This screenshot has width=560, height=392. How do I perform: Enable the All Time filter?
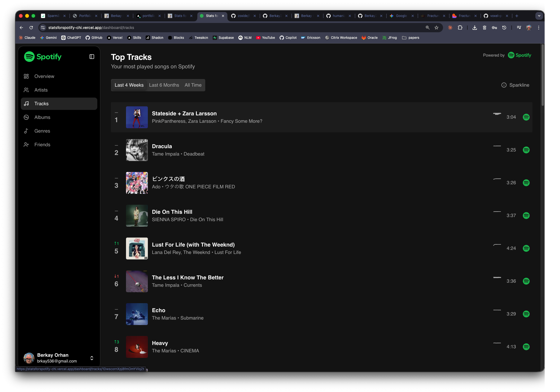(x=193, y=85)
